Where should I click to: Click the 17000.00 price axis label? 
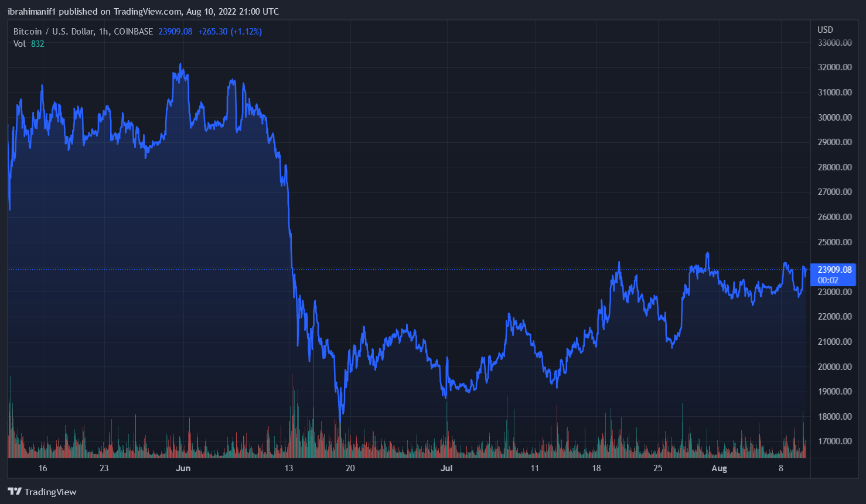coord(834,441)
